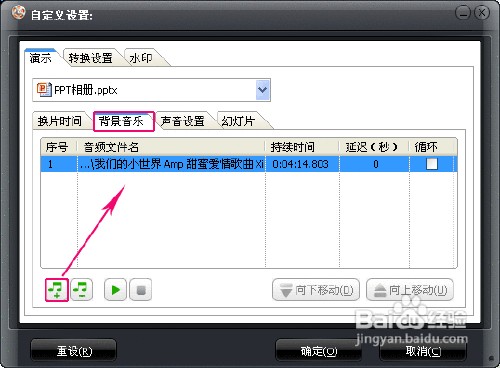Open the PPT相册.pptx file dropdown
The height and width of the screenshot is (368, 500).
(263, 90)
